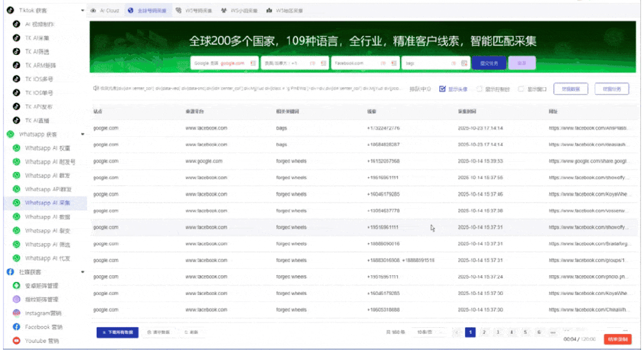The width and height of the screenshot is (644, 350).
Task: Focus the Facebook.com platform input field
Action: click(x=365, y=63)
